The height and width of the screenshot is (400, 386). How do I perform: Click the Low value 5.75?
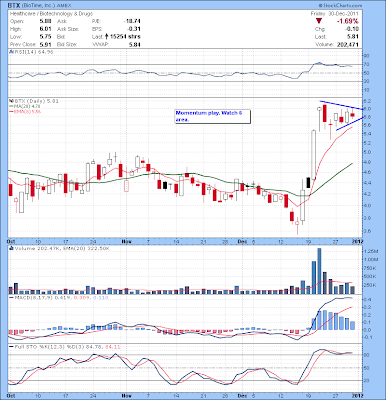pos(45,37)
